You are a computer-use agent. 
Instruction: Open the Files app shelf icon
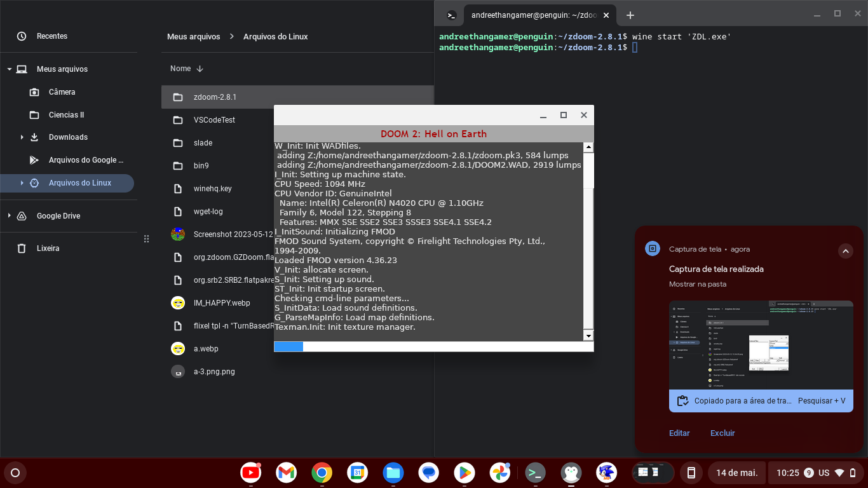click(393, 473)
